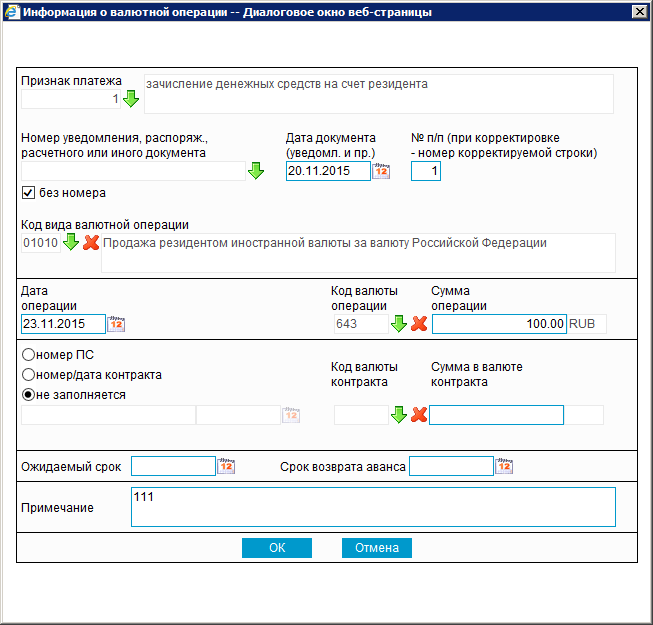The height and width of the screenshot is (625, 653).
Task: Open document number selection green arrow
Action: [256, 171]
